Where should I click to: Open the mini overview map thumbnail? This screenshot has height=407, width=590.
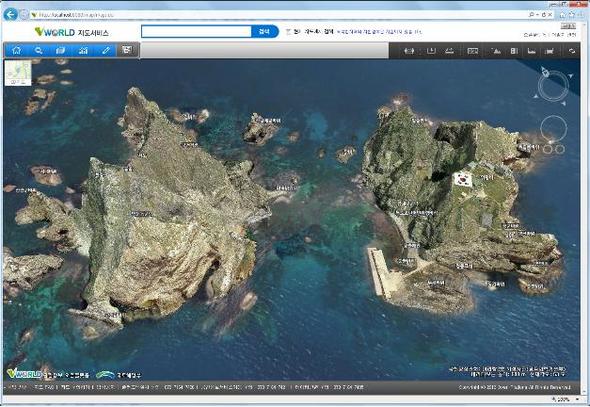pyautogui.click(x=18, y=73)
